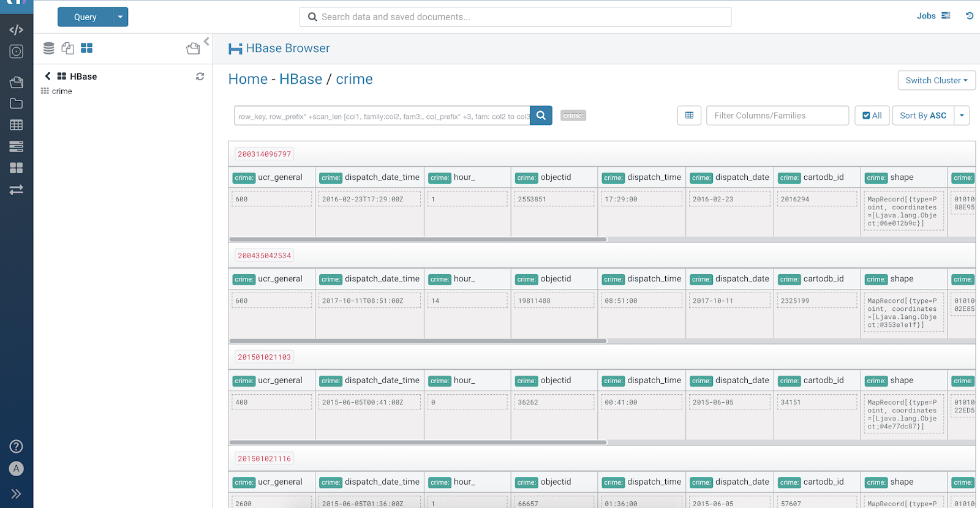Image resolution: width=980 pixels, height=508 pixels.
Task: Open the HBase tiles icon in sidebar
Action: [17, 168]
